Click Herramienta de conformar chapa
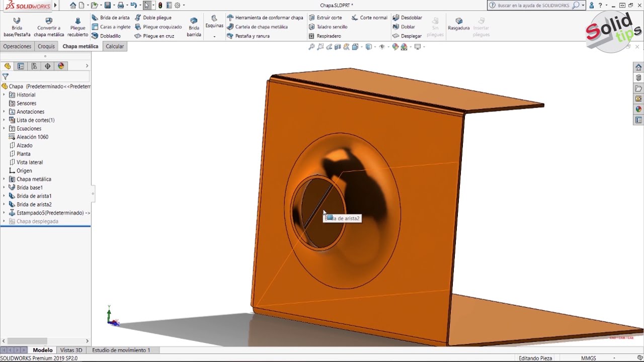The height and width of the screenshot is (362, 644). [x=265, y=18]
